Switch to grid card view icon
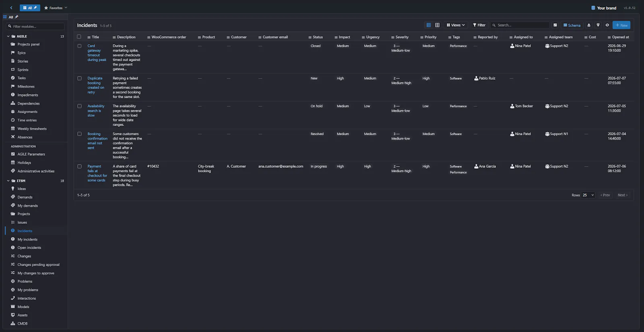Image resolution: width=644 pixels, height=332 pixels. (x=437, y=25)
